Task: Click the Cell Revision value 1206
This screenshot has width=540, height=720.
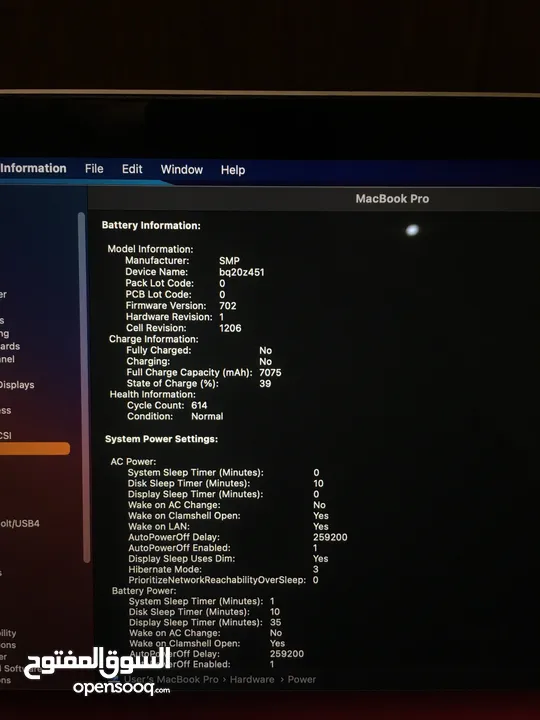Action: (x=230, y=328)
